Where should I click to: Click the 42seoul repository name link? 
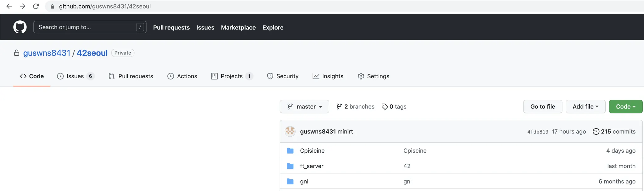pos(92,53)
